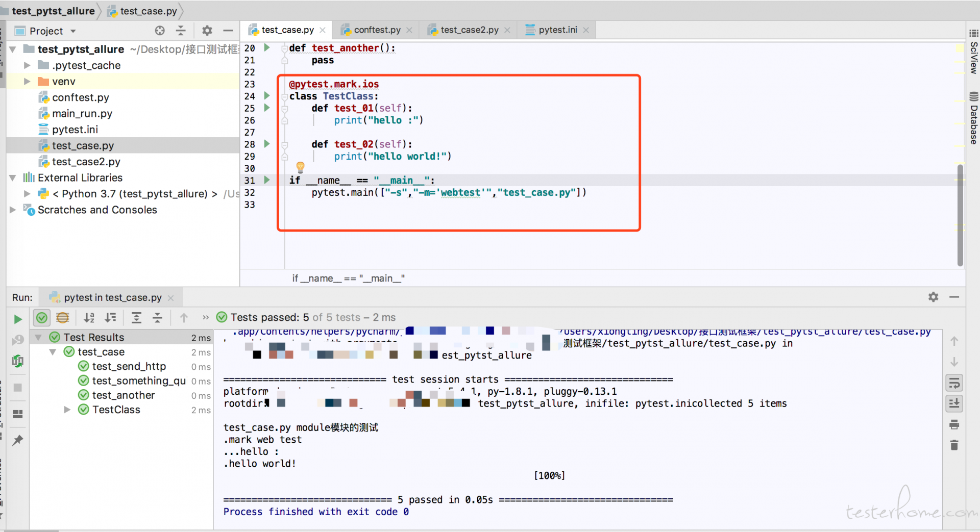Switch to test_case2.py editor tab

click(469, 30)
